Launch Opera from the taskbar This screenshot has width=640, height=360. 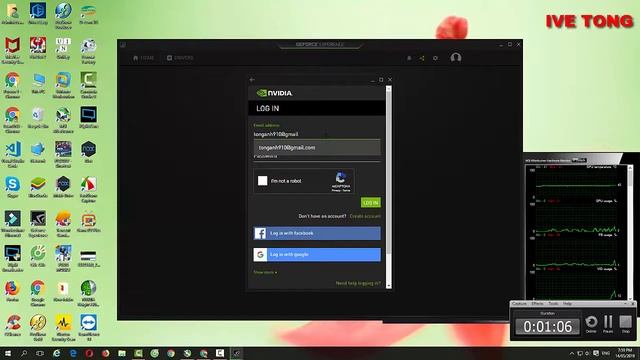(89, 353)
